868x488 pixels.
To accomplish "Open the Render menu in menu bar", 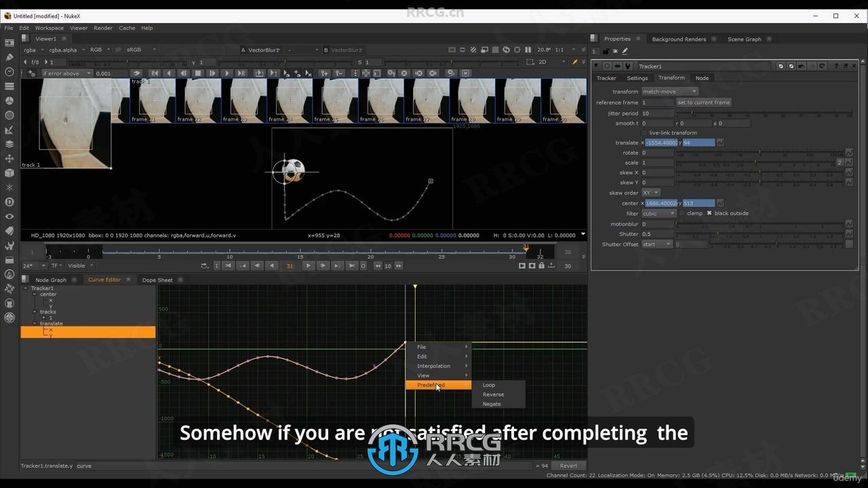I will (103, 28).
